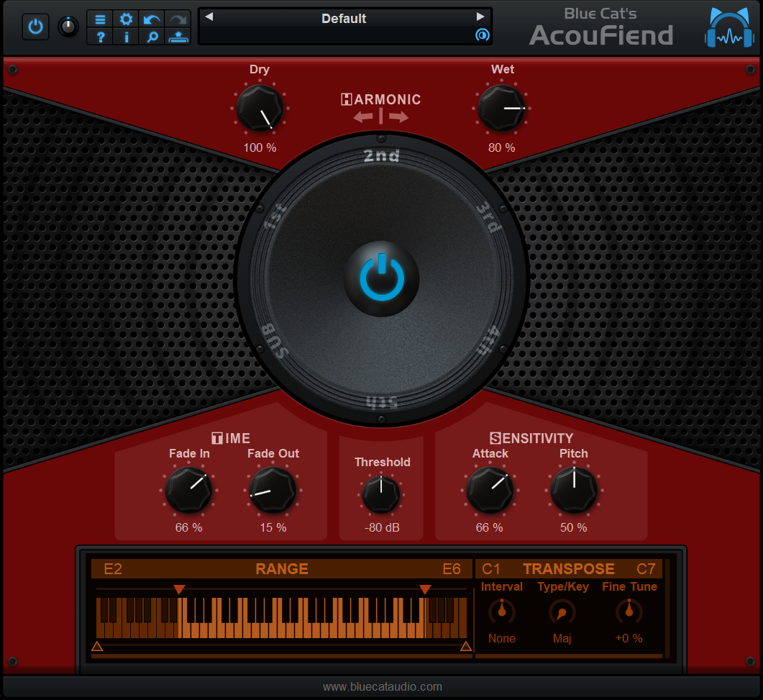Click the SENSITIVITY section label
Screen dimensions: 763x700
531,438
